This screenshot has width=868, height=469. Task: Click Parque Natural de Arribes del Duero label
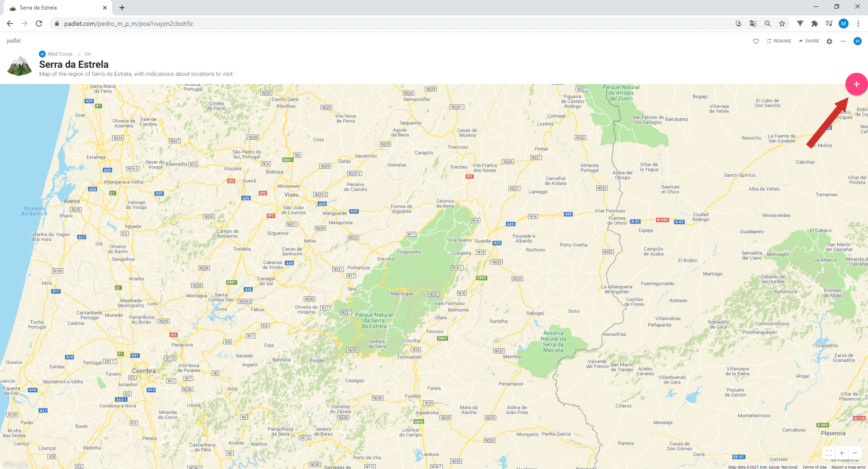[x=621, y=93]
